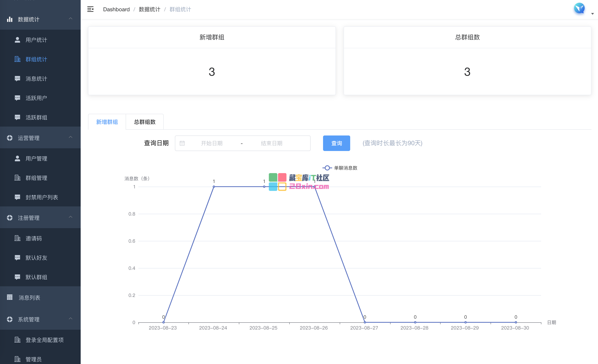The height and width of the screenshot is (364, 598).
Task: Collapse the 注册管理 menu section
Action: pyautogui.click(x=70, y=217)
